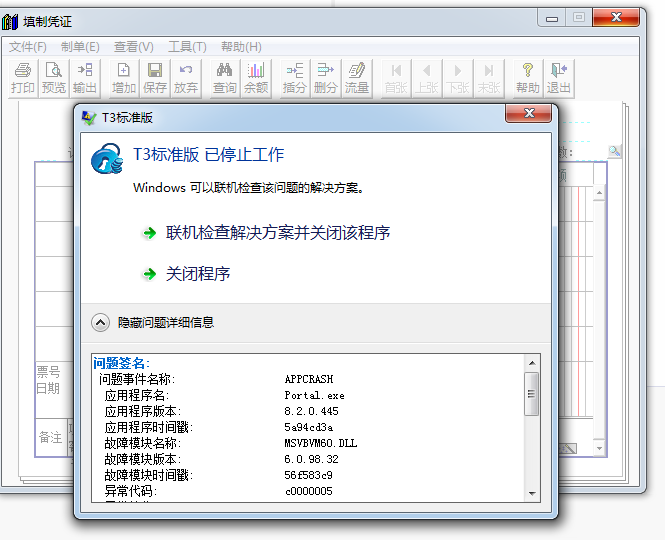Image resolution: width=665 pixels, height=540 pixels.
Task: Minimize the 填制凭证 window
Action: tap(551, 18)
